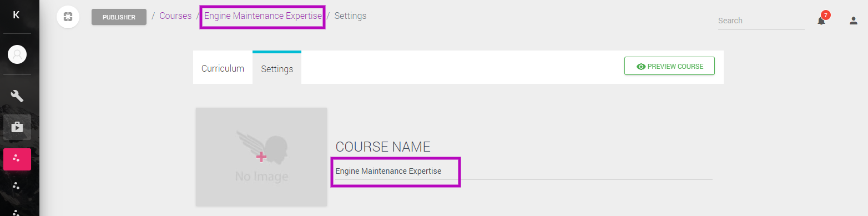Click the round icon beside PUBLISHER
Viewport: 868px width, 216px height.
pos(68,17)
